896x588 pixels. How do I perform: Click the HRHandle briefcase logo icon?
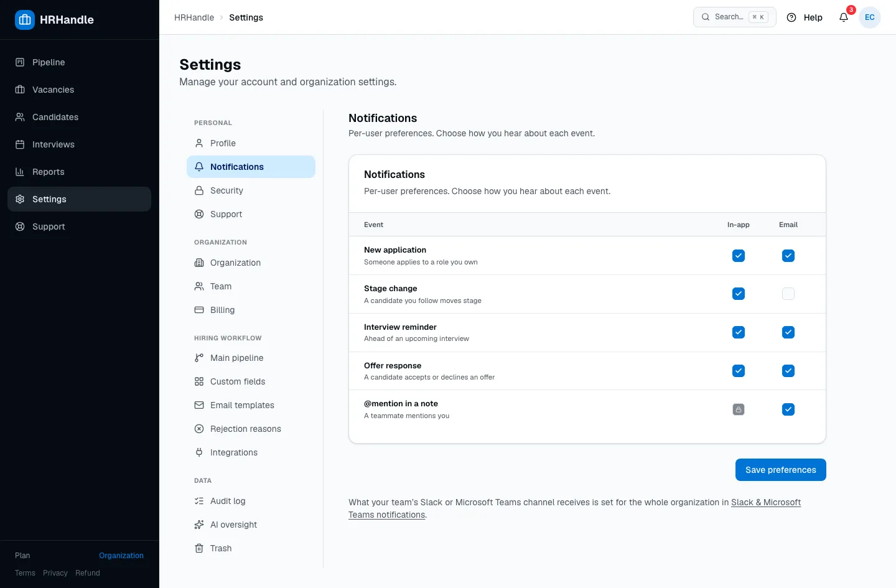(25, 20)
